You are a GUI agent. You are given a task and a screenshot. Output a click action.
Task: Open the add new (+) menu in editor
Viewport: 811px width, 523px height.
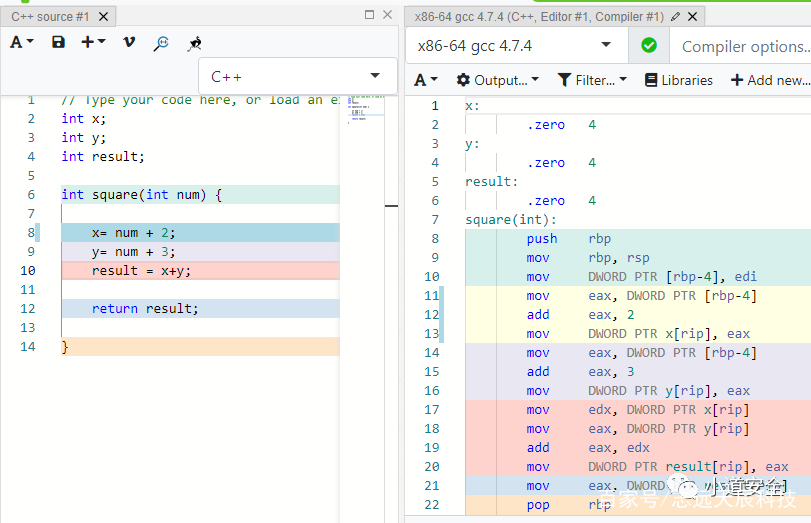click(x=93, y=42)
